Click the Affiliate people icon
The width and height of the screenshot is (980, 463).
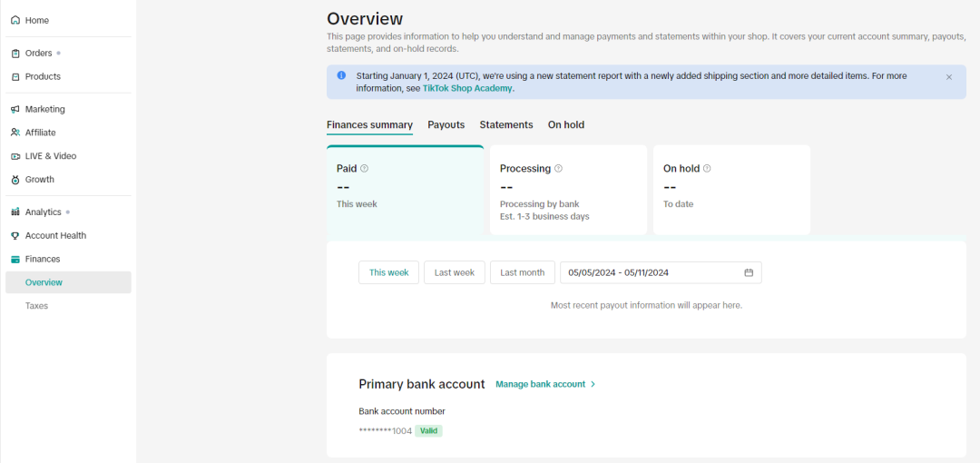(15, 133)
